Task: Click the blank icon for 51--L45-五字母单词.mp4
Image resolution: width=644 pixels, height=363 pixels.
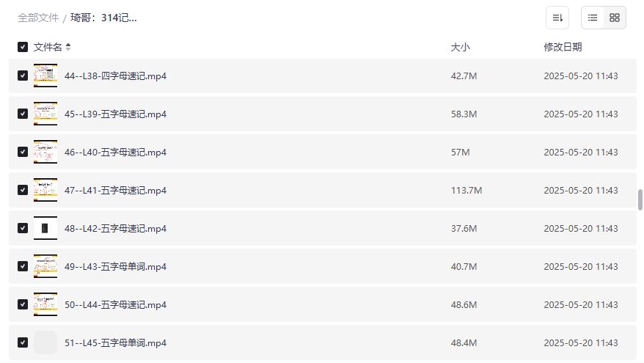Action: [45, 342]
